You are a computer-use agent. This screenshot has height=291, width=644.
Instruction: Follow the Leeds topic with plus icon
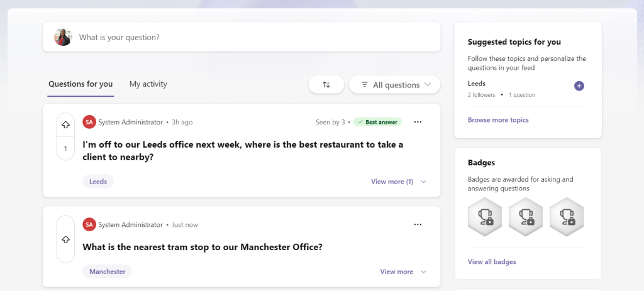579,85
